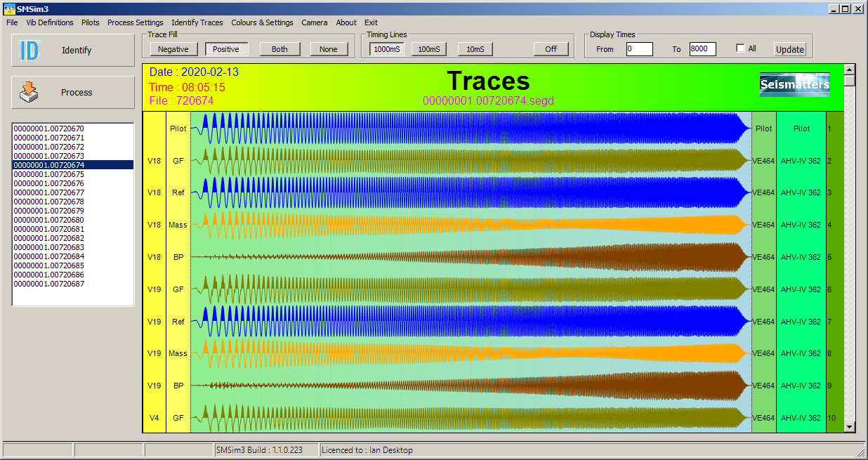868x460 pixels.
Task: Open the File menu
Action: [12, 22]
